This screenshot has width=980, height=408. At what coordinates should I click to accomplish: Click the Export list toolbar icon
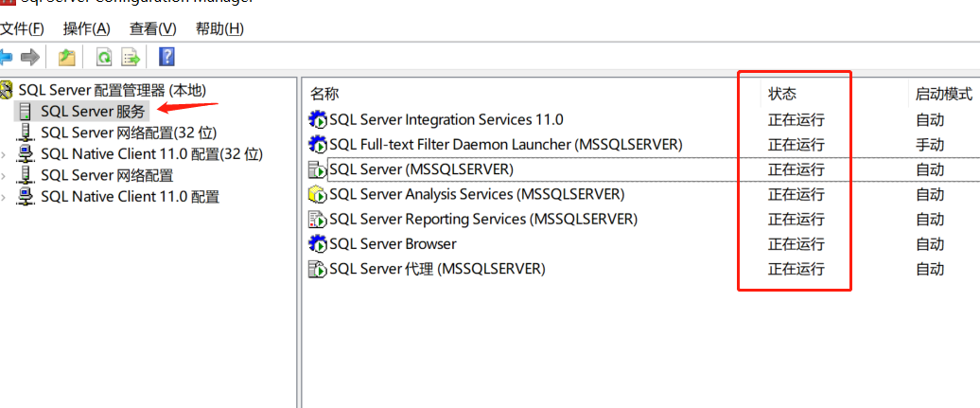tap(131, 58)
